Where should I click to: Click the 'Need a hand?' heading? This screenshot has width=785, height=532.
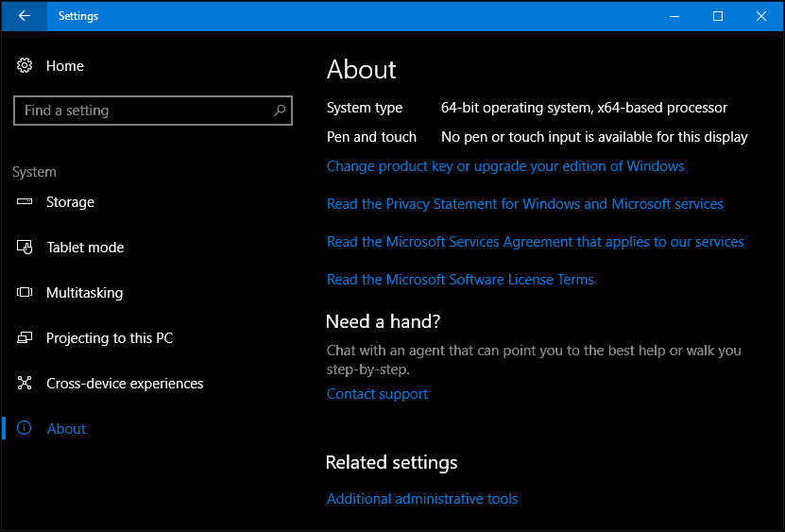383,321
